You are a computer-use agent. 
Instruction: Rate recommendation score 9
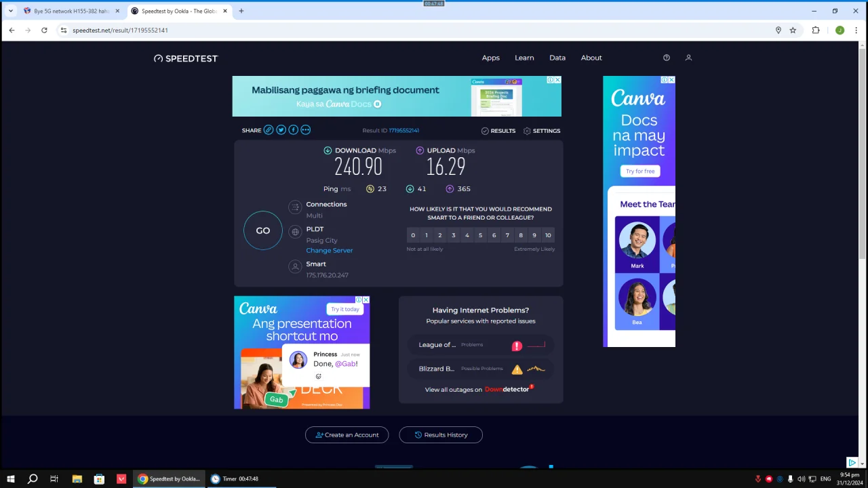click(x=534, y=235)
